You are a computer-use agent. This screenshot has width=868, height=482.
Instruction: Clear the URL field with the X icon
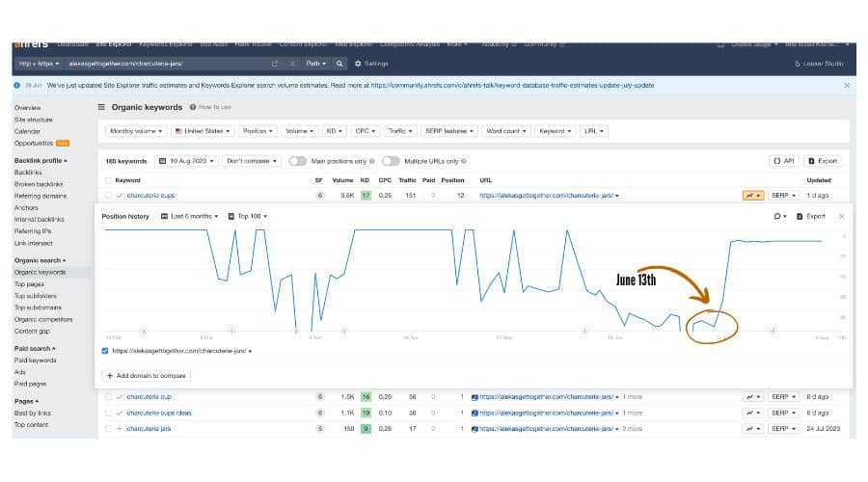pos(292,64)
